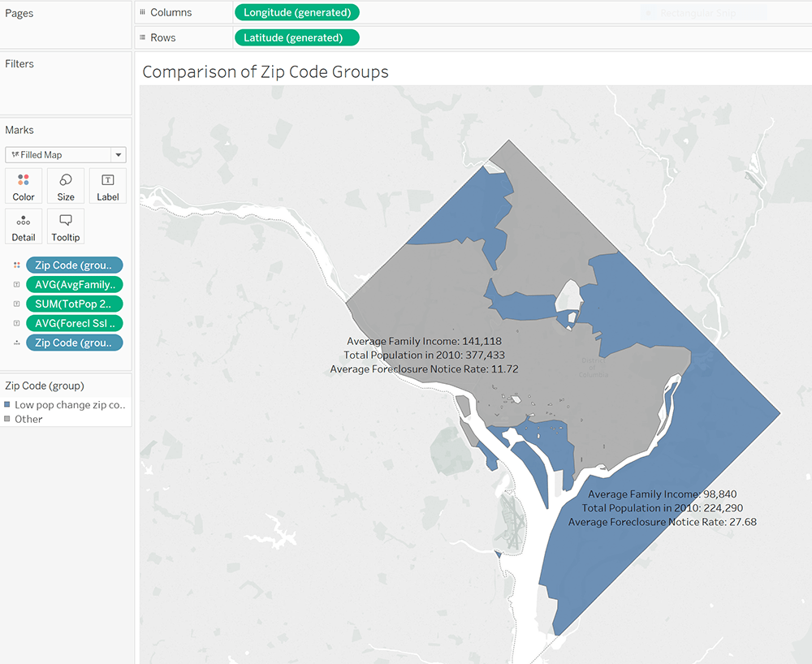Viewport: 812px width, 664px height.
Task: Open the Latitude (generated) pill menu
Action: (296, 37)
